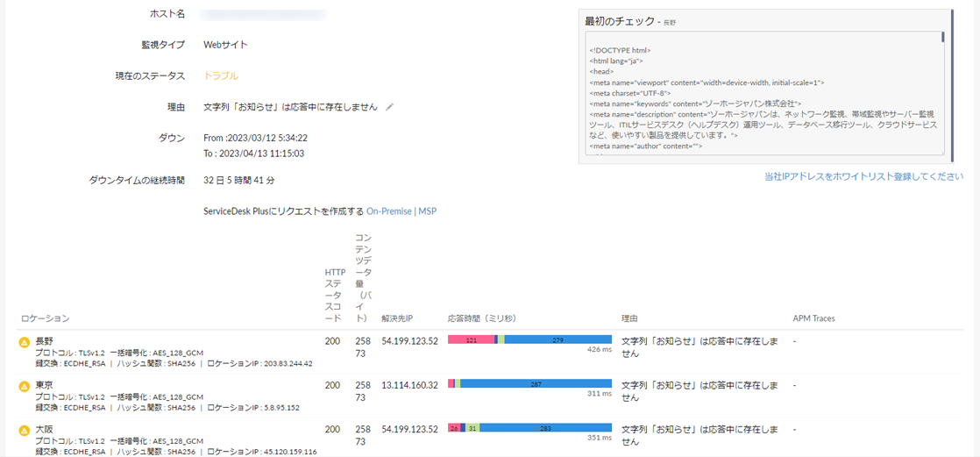Click the warning icon for 大阪
980x457 pixels.
25,430
